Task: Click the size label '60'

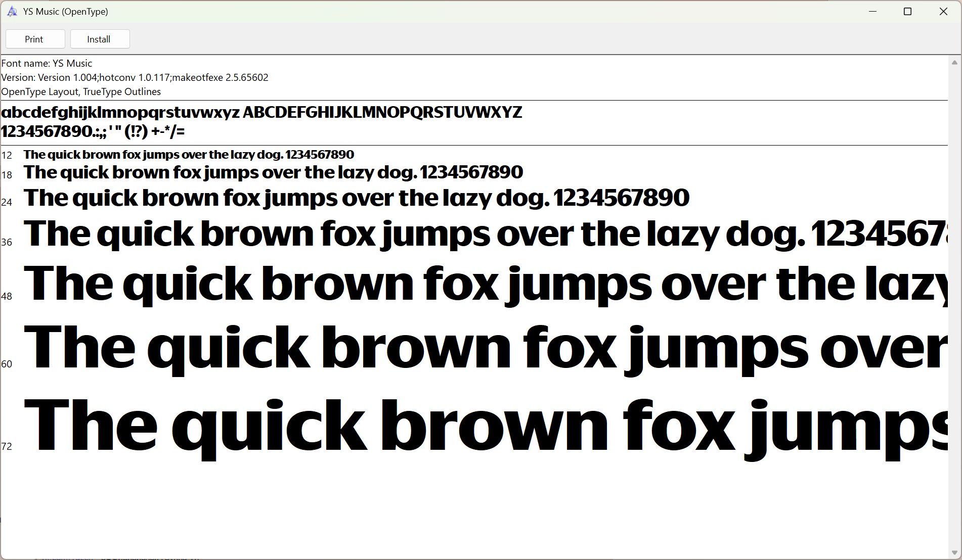Action: (x=7, y=364)
